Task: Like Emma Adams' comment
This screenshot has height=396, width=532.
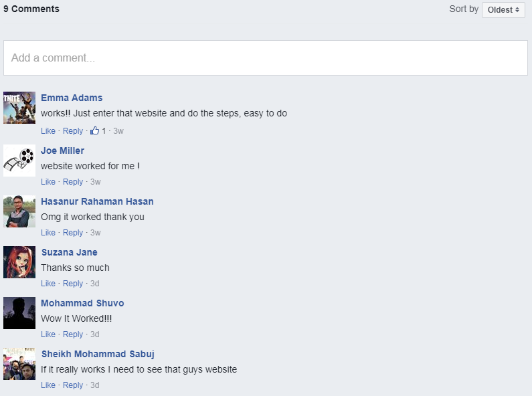Action: pos(48,131)
